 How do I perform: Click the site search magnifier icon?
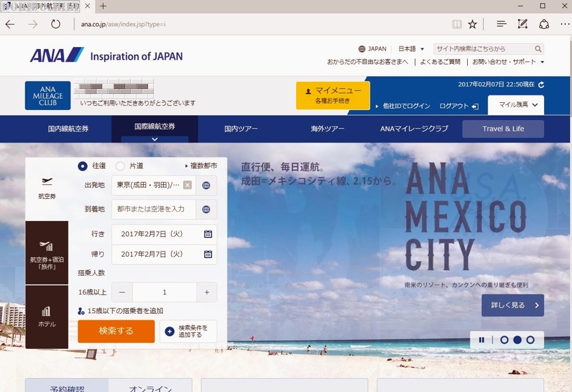click(x=538, y=49)
